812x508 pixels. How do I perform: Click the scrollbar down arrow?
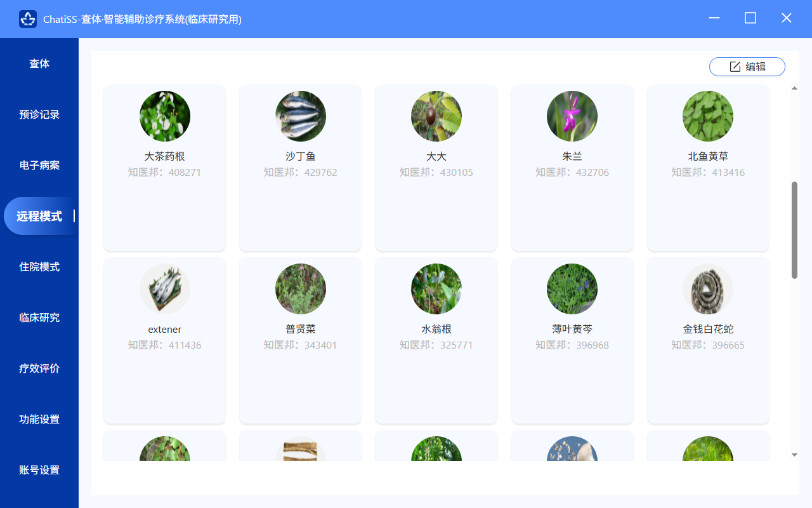click(x=794, y=455)
